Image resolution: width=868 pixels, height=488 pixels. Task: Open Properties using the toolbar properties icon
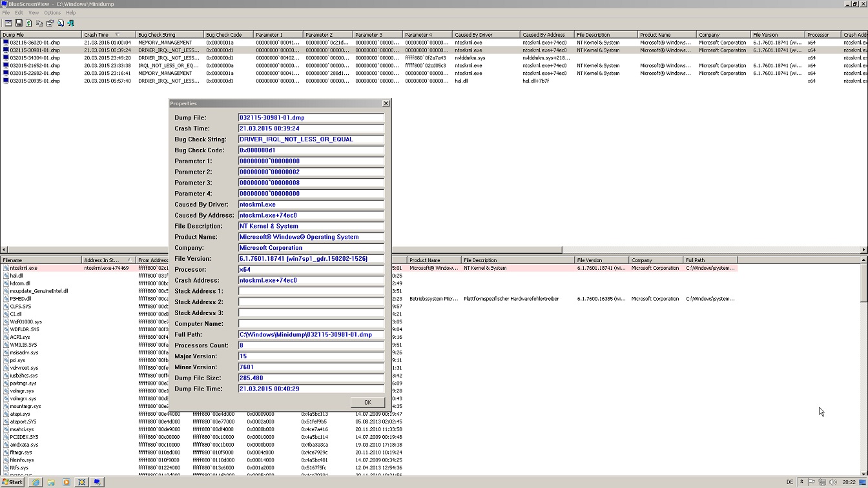(x=50, y=23)
